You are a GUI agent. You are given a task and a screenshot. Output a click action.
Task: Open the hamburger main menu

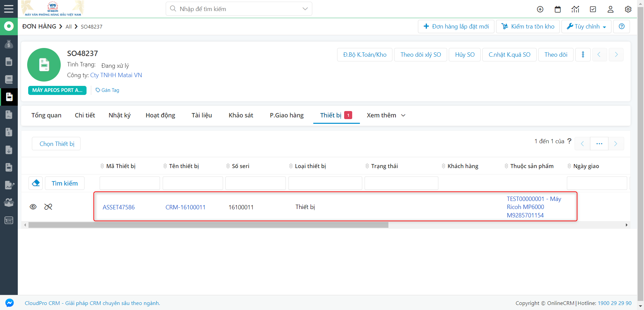[x=9, y=9]
